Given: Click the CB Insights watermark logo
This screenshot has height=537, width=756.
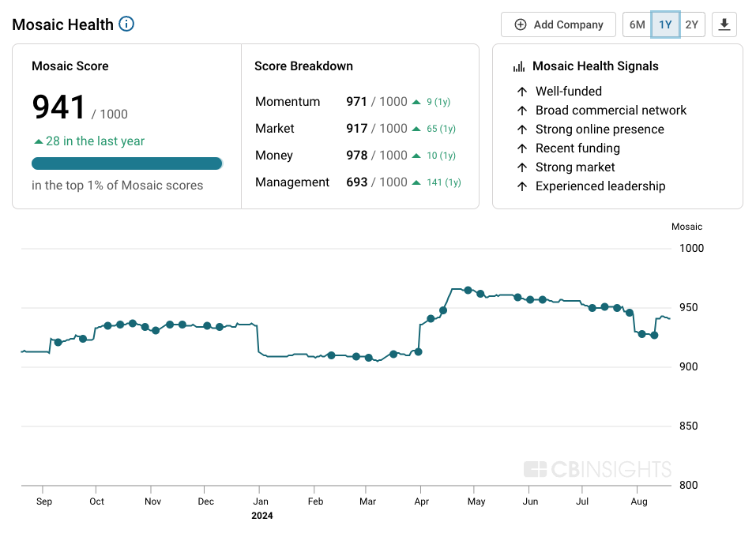Looking at the screenshot, I should (x=597, y=469).
